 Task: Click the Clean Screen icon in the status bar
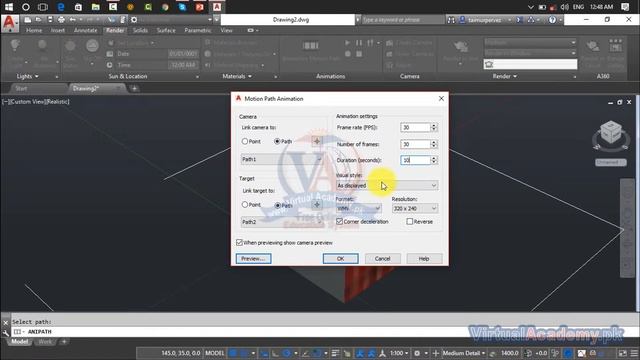[x=622, y=353]
